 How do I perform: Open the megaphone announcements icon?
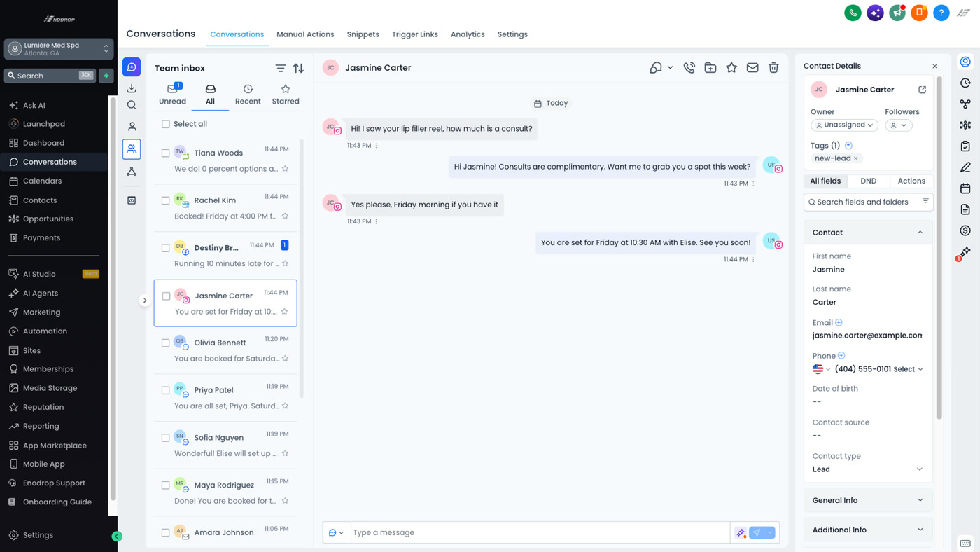(897, 13)
